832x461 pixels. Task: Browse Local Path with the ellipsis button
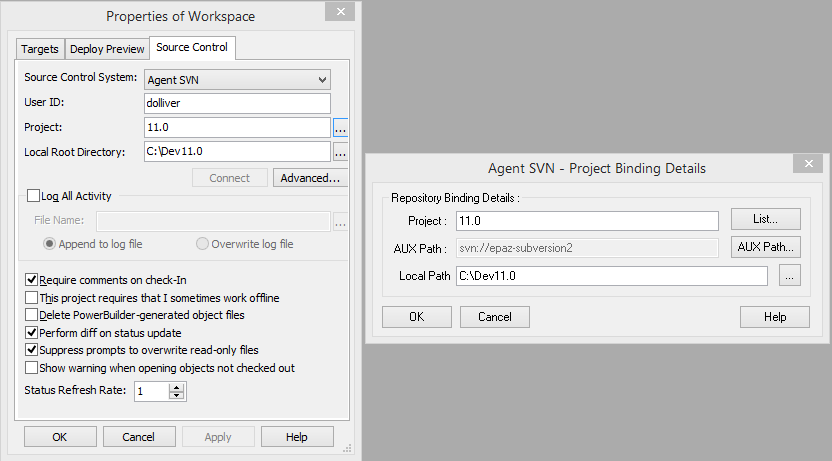[790, 276]
